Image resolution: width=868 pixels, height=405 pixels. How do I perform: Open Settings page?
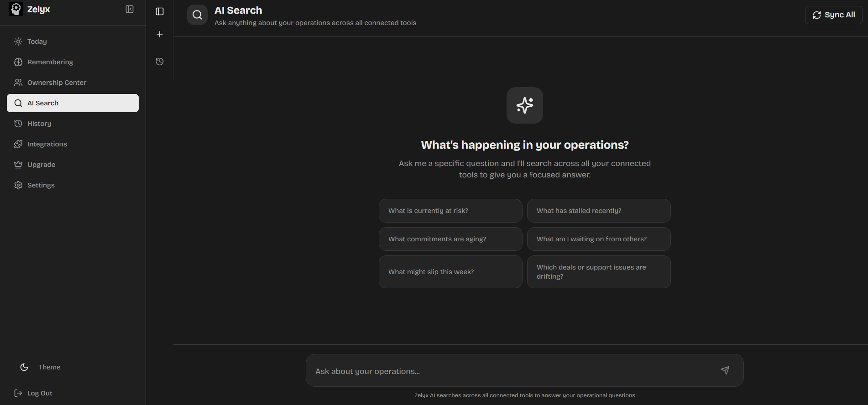tap(73, 185)
